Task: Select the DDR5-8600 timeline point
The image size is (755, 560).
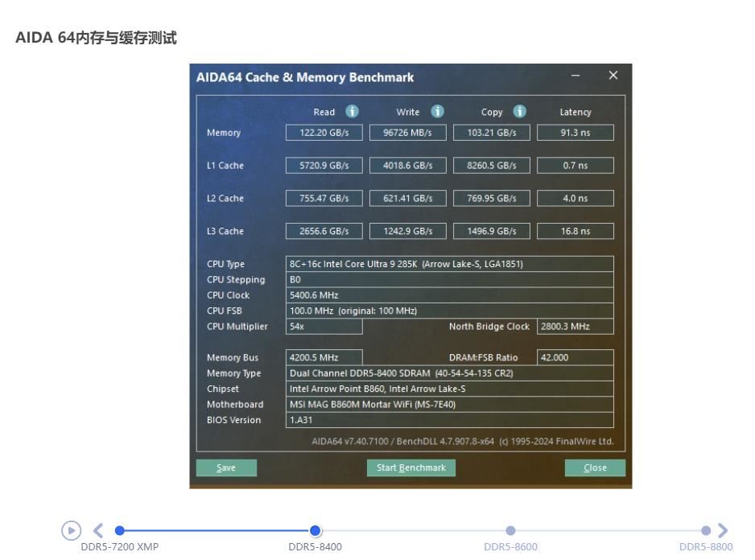Action: point(510,530)
